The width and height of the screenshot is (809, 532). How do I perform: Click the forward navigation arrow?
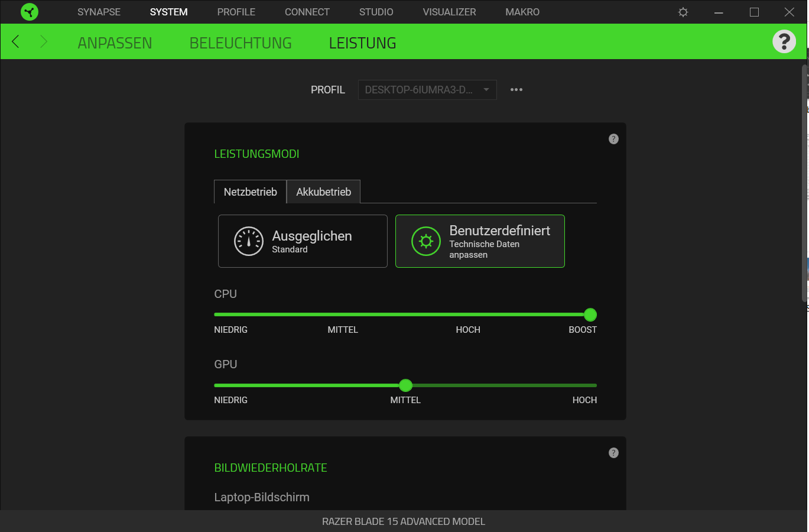point(43,41)
